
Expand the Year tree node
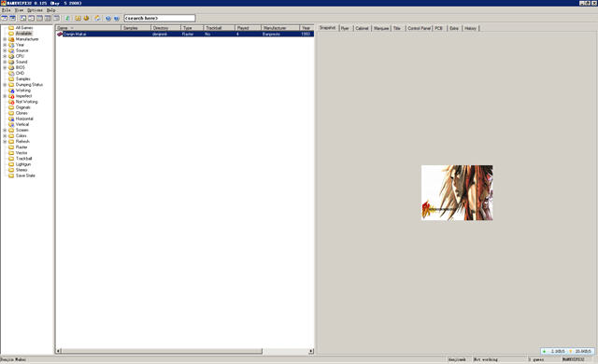pos(5,45)
